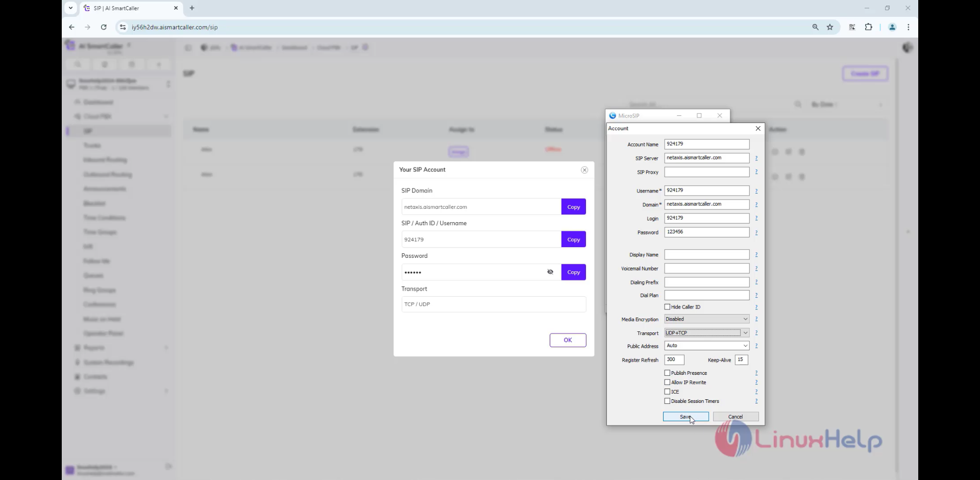The image size is (980, 480).
Task: Click the MicroSIP Password field
Action: click(706, 232)
